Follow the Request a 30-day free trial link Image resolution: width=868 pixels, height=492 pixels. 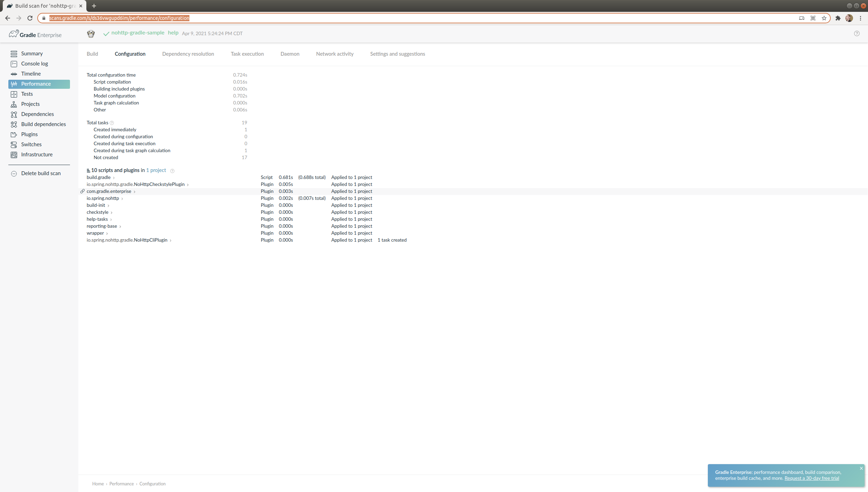pyautogui.click(x=812, y=478)
